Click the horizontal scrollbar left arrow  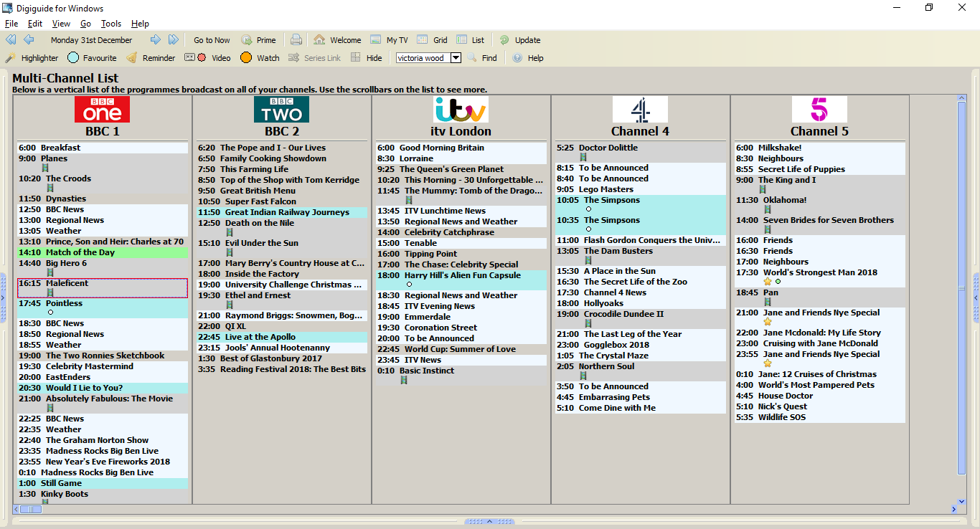tap(17, 509)
